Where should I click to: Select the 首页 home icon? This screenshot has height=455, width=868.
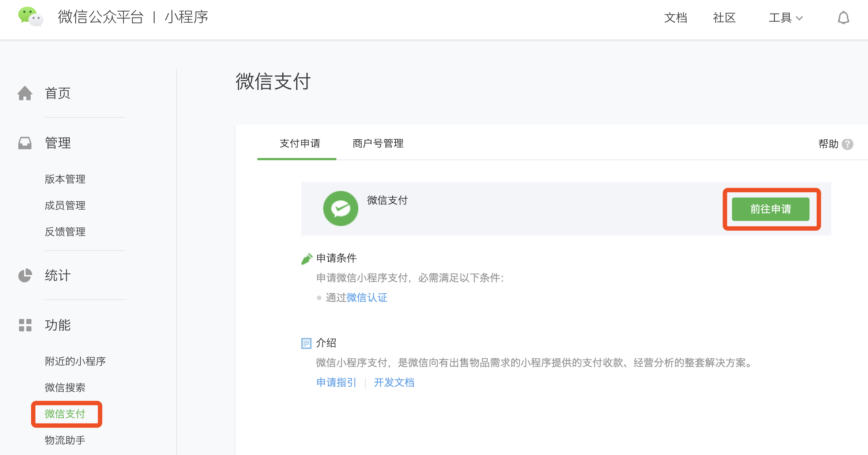[x=24, y=93]
